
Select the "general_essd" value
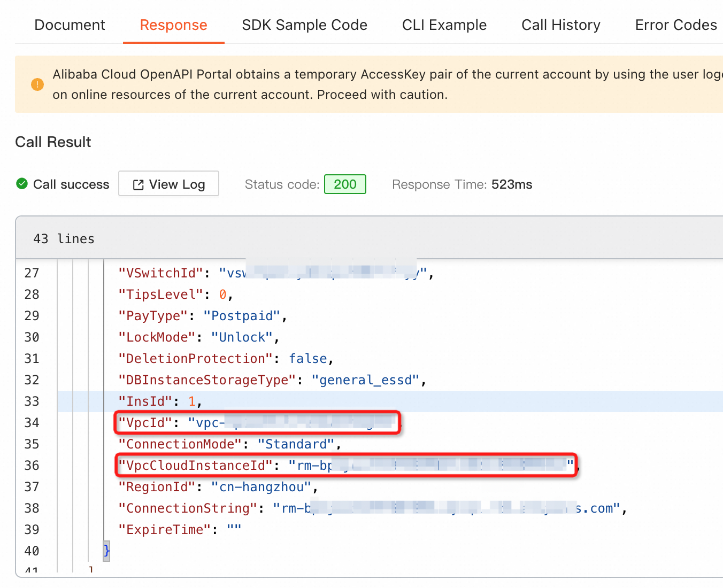[366, 380]
